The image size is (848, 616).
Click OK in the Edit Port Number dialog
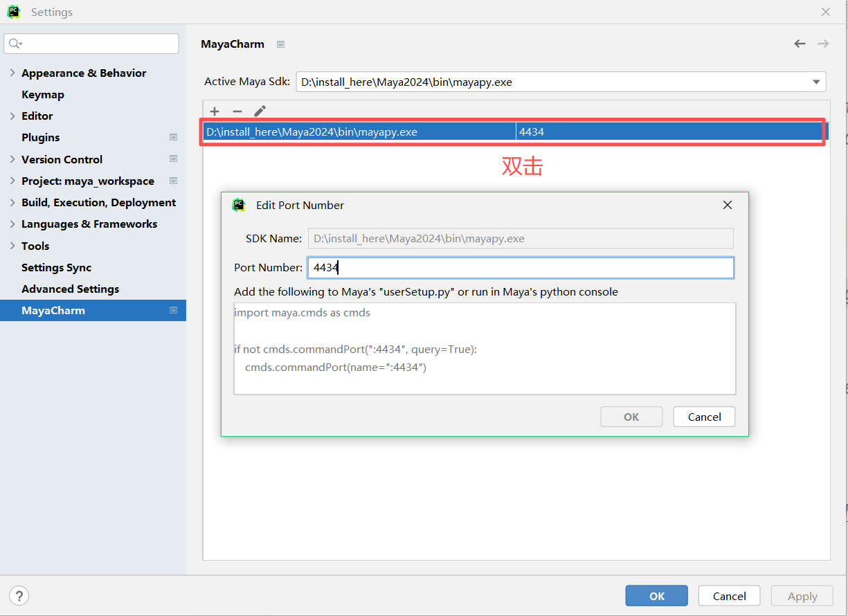(631, 417)
